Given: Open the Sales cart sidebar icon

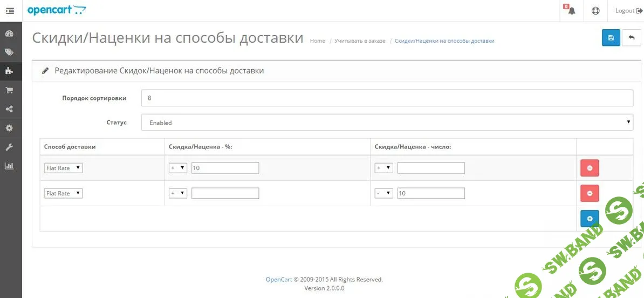Looking at the screenshot, I should click(9, 90).
